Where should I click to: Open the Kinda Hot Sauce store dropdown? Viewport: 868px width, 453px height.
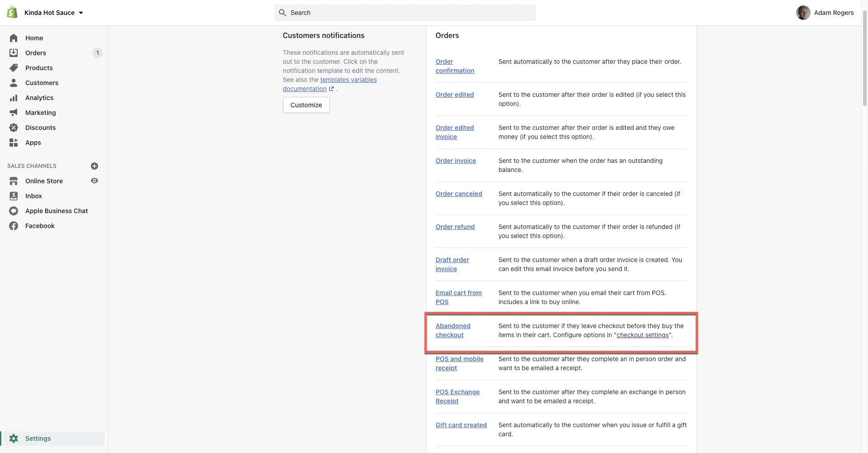(x=54, y=13)
